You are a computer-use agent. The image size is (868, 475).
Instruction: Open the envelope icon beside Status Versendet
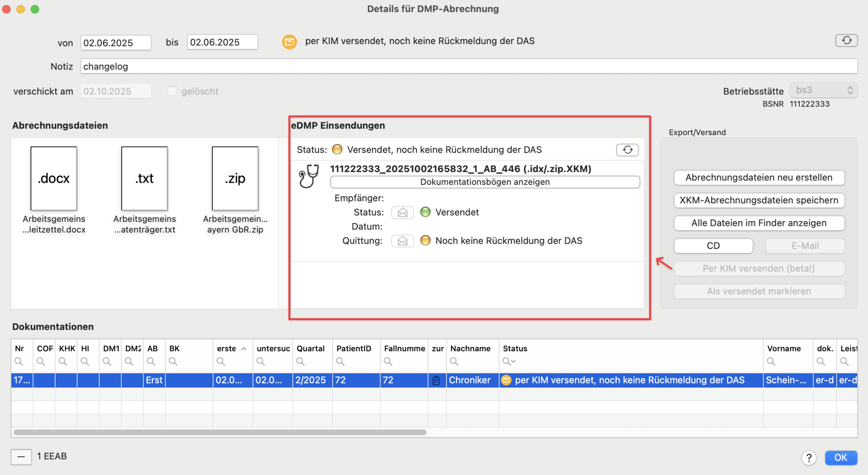pyautogui.click(x=402, y=213)
